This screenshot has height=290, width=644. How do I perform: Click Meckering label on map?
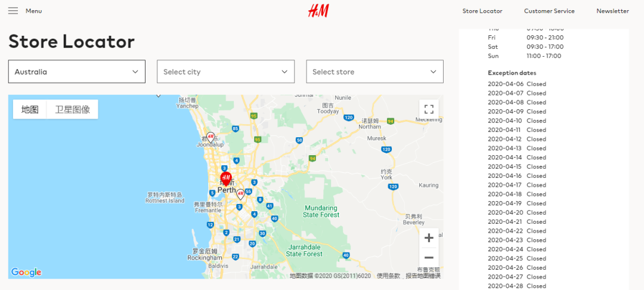pos(429,119)
